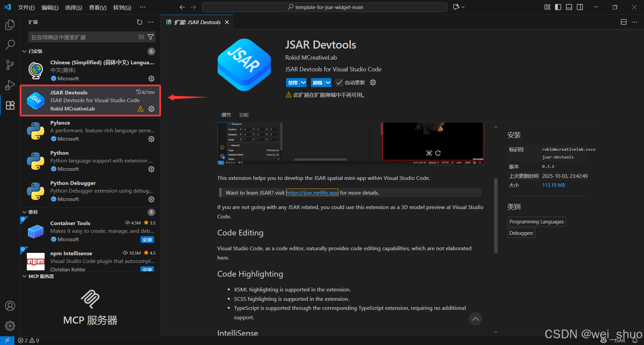Select the Pylance extension in list
644x345 pixels.
90,131
